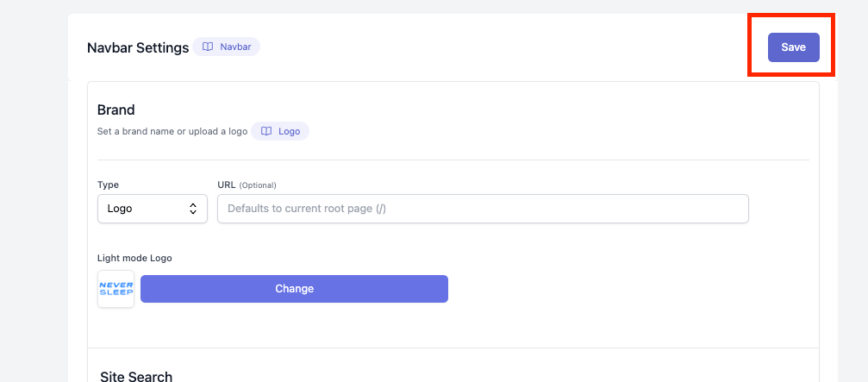Click the Never Sleep logo thumbnail
The height and width of the screenshot is (382, 868).
click(x=116, y=289)
